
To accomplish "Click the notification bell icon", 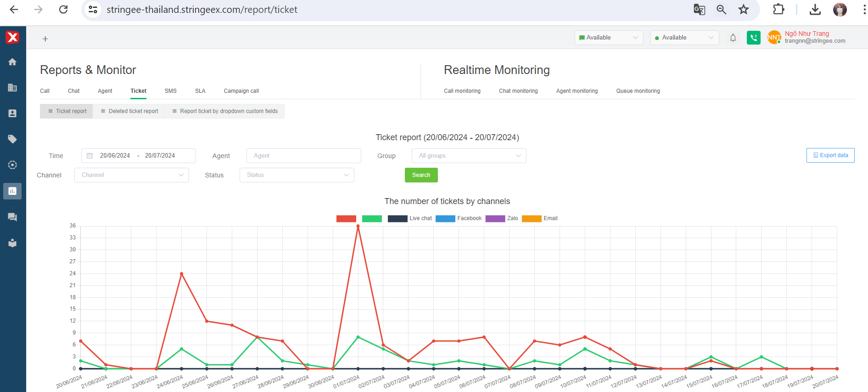I will click(x=733, y=38).
